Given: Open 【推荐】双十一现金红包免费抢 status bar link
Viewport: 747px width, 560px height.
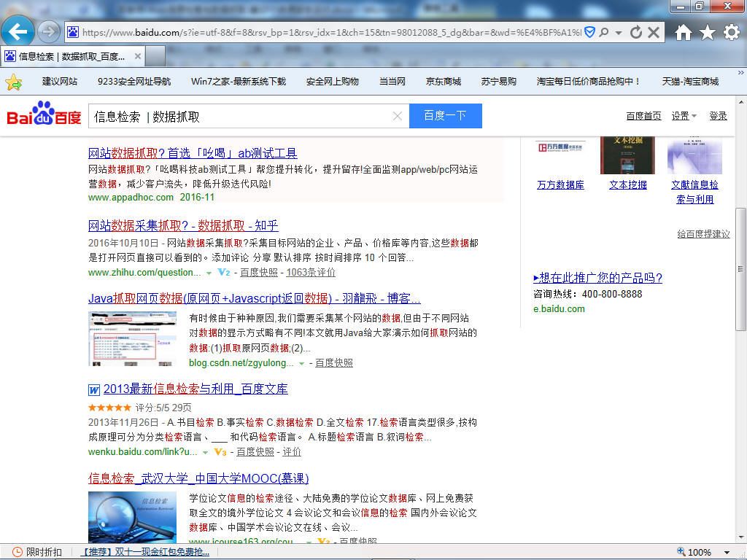Looking at the screenshot, I should tap(145, 553).
